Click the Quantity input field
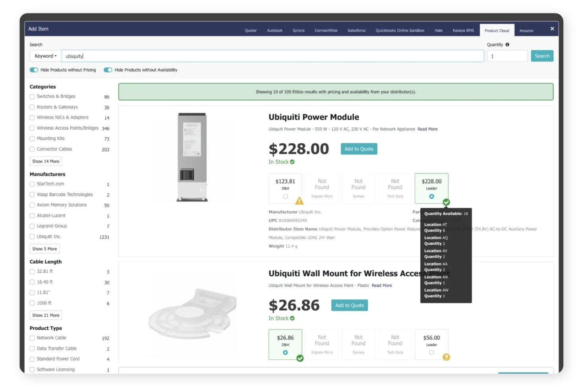This screenshot has height=392, width=588. pyautogui.click(x=507, y=56)
